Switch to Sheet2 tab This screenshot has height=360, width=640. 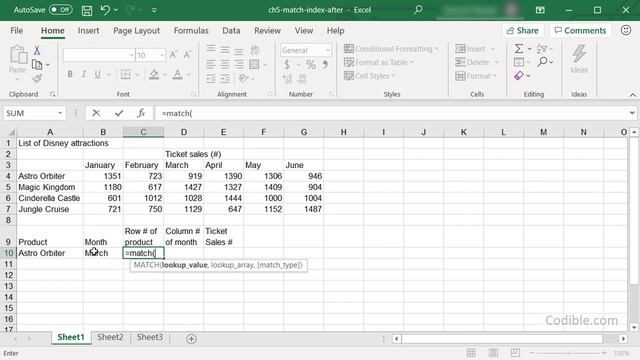click(x=110, y=337)
